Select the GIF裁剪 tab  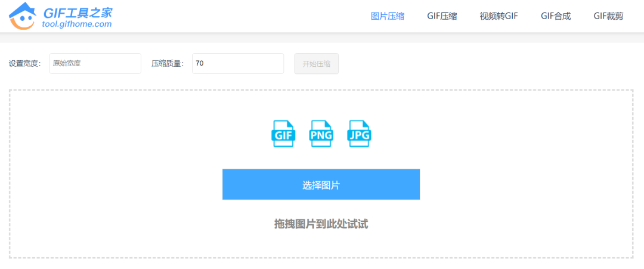pyautogui.click(x=608, y=17)
